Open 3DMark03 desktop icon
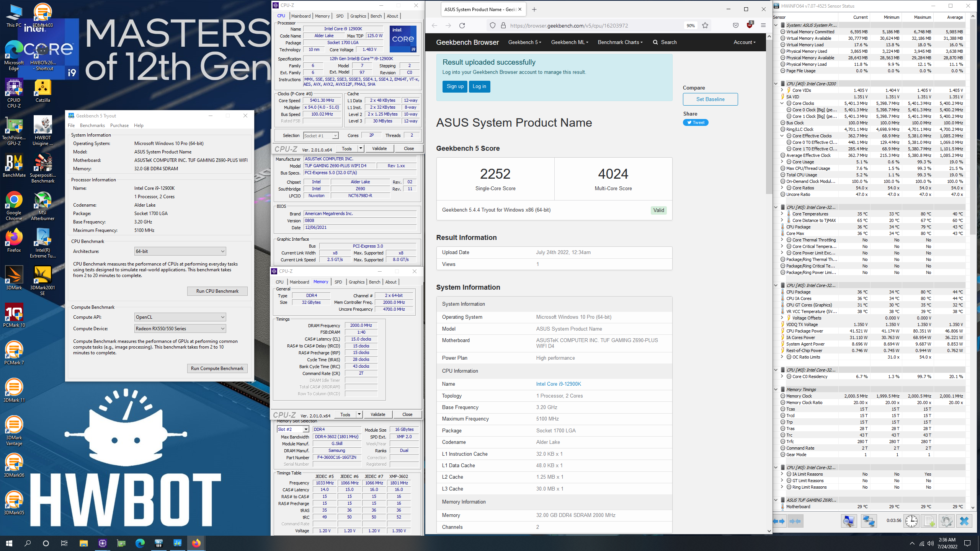The height and width of the screenshot is (551, 980). (x=42, y=15)
